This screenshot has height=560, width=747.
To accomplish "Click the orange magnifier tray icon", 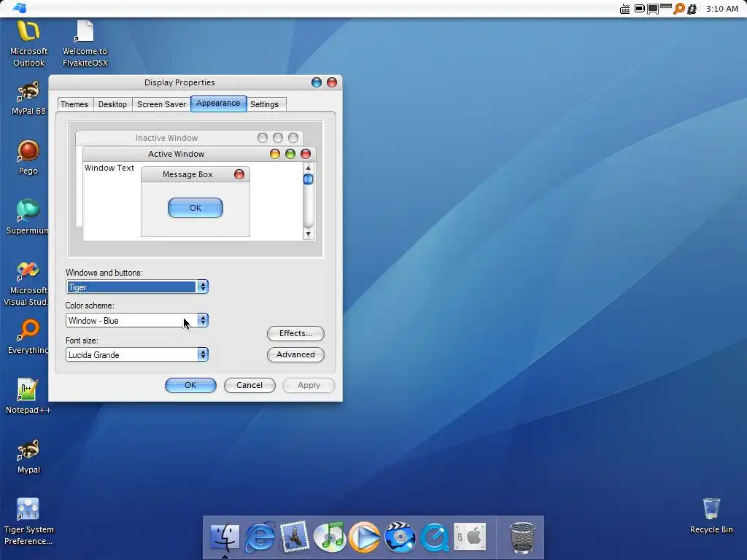I will pyautogui.click(x=678, y=9).
